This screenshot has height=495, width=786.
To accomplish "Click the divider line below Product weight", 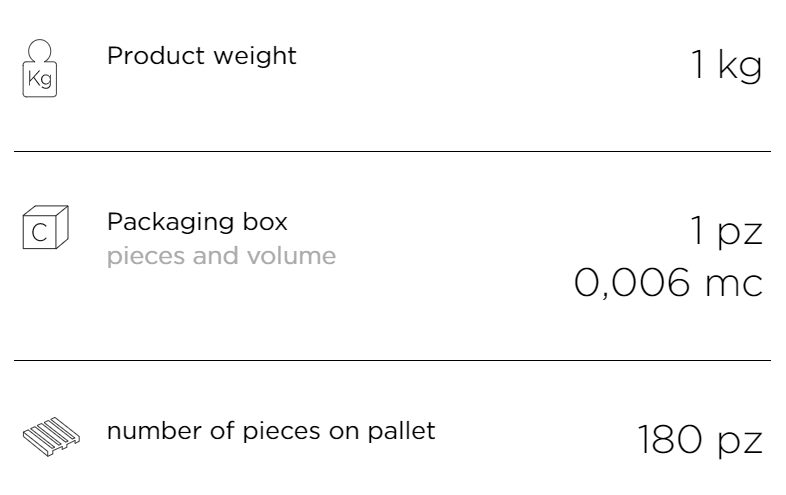I will [392, 151].
